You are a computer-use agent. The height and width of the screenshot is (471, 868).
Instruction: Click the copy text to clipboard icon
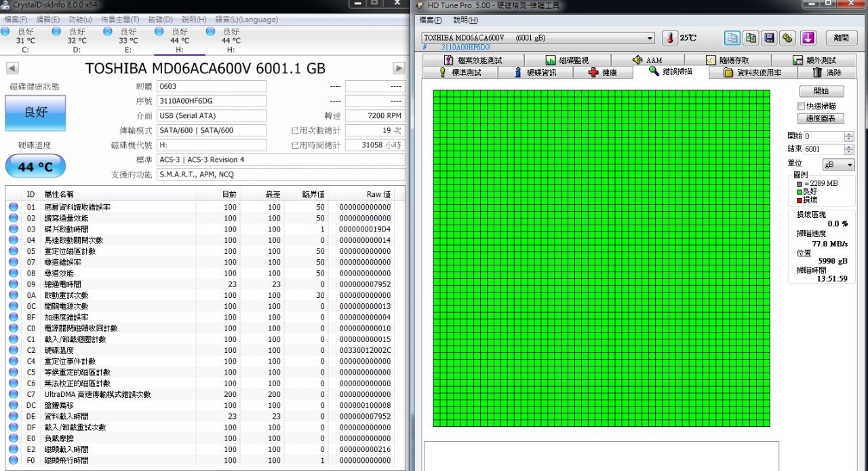coord(732,38)
